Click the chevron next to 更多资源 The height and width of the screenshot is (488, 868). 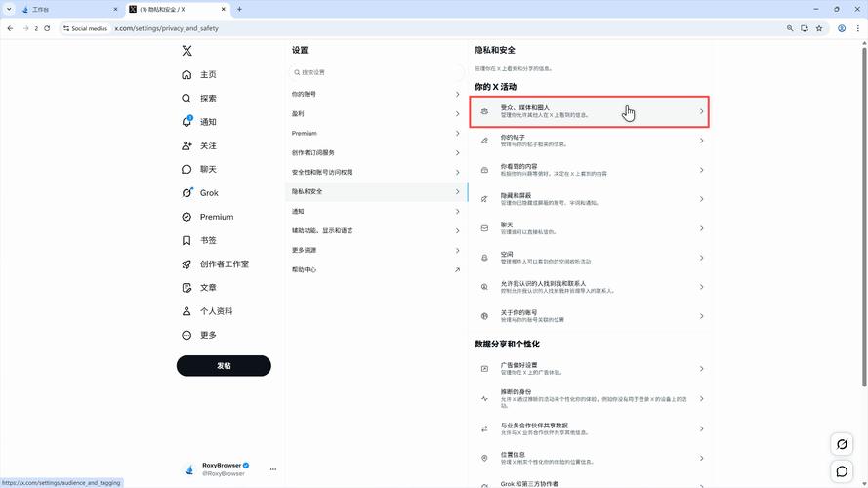(x=457, y=250)
